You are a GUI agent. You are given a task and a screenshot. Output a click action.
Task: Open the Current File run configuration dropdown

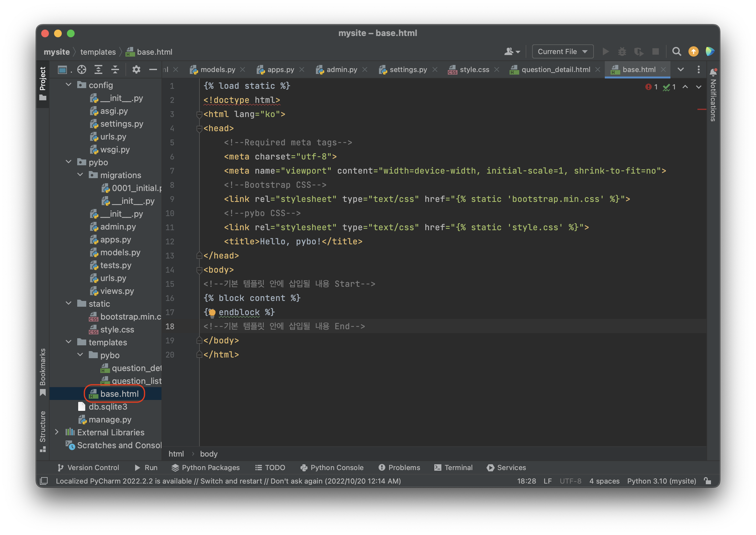[x=563, y=52]
